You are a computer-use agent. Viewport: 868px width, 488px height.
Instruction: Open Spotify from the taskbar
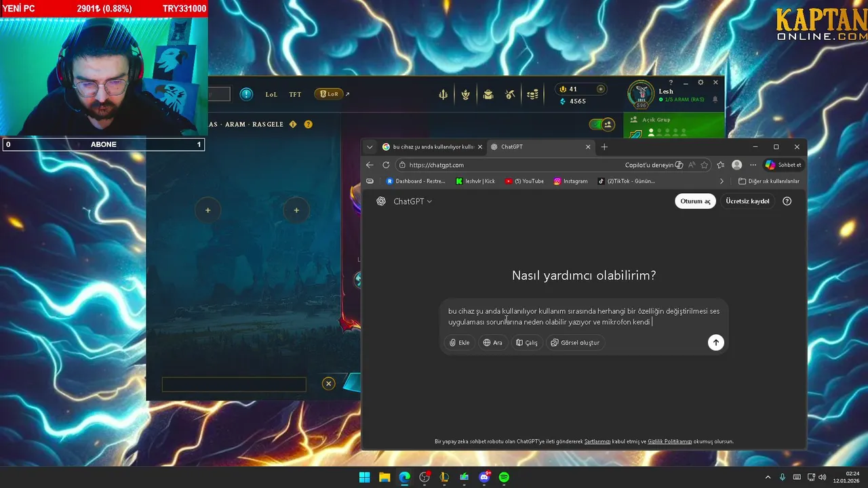tap(504, 477)
